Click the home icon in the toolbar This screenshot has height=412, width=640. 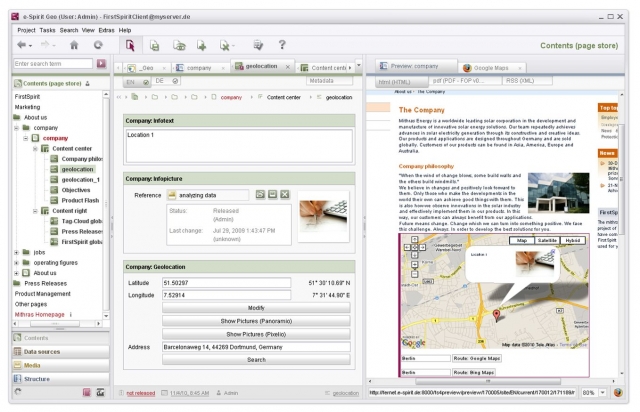[x=73, y=45]
